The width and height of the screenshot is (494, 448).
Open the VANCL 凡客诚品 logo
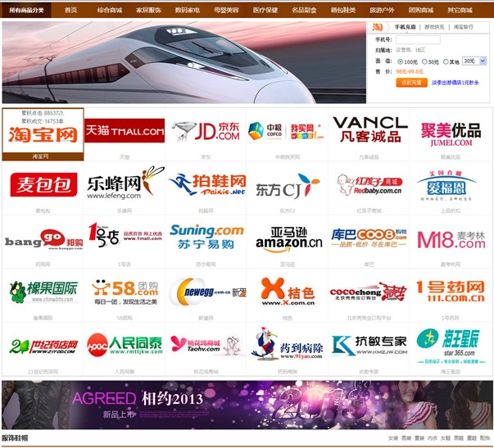click(369, 129)
